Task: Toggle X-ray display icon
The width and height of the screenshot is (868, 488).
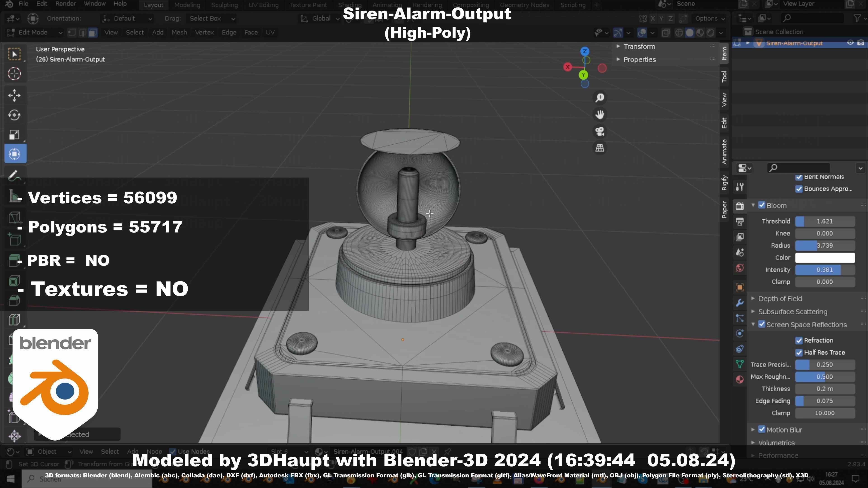Action: (665, 33)
